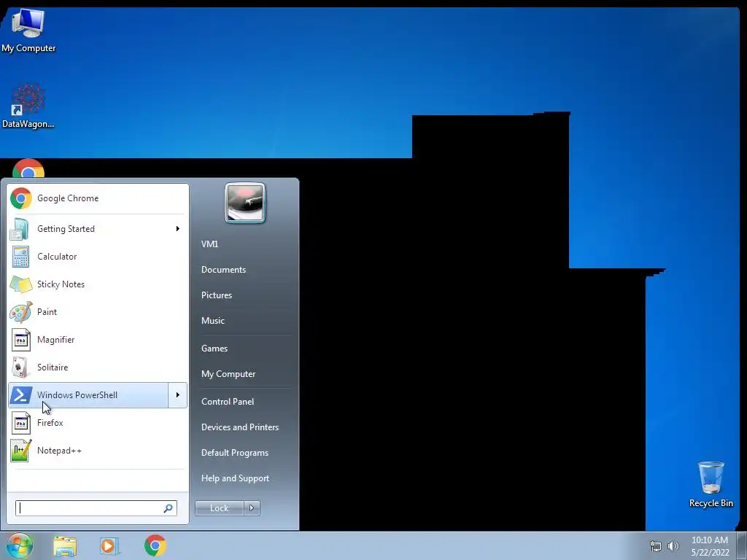Expand Windows PowerShell jump list arrow
This screenshot has height=560, width=747.
coord(178,395)
